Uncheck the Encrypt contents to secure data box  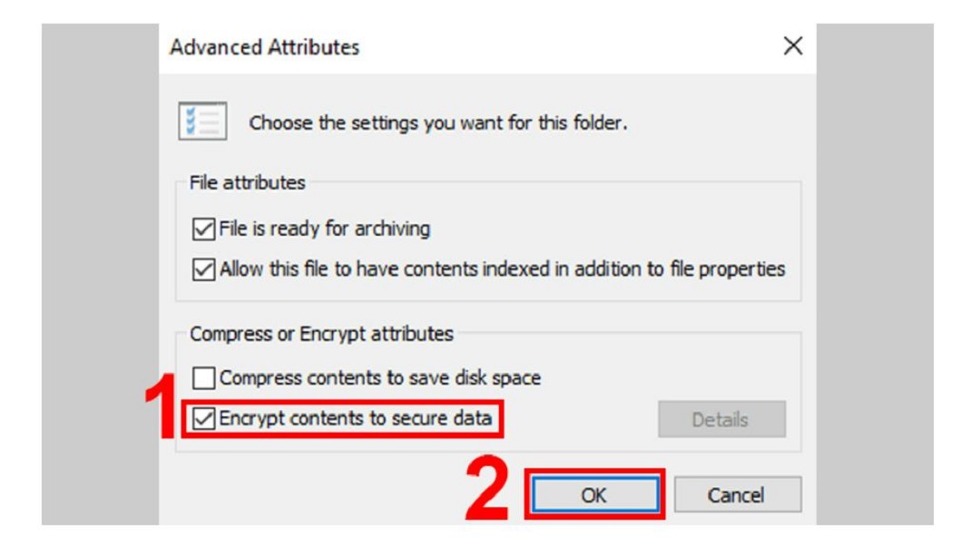204,418
